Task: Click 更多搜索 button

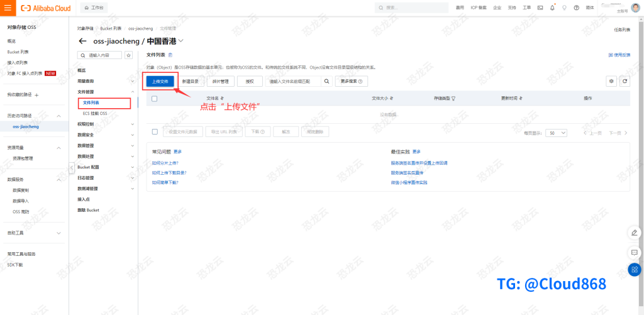Action: [x=351, y=81]
